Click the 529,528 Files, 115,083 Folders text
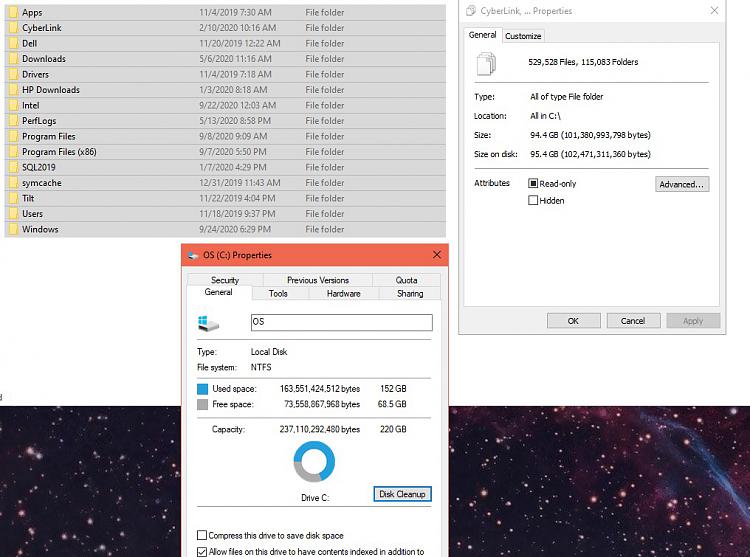This screenshot has width=750, height=557. click(x=583, y=62)
